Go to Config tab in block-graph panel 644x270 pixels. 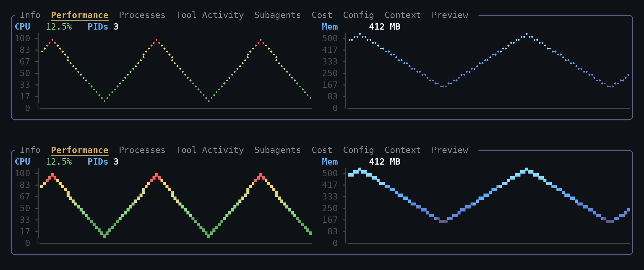[x=359, y=150]
